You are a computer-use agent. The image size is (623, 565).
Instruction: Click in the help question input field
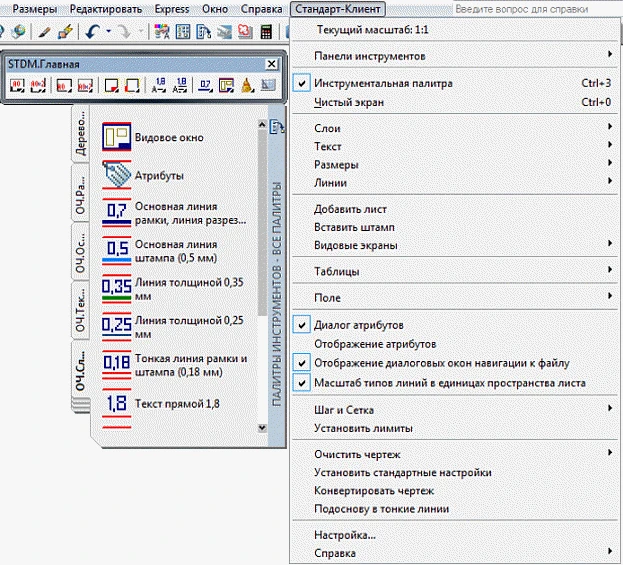point(535,8)
